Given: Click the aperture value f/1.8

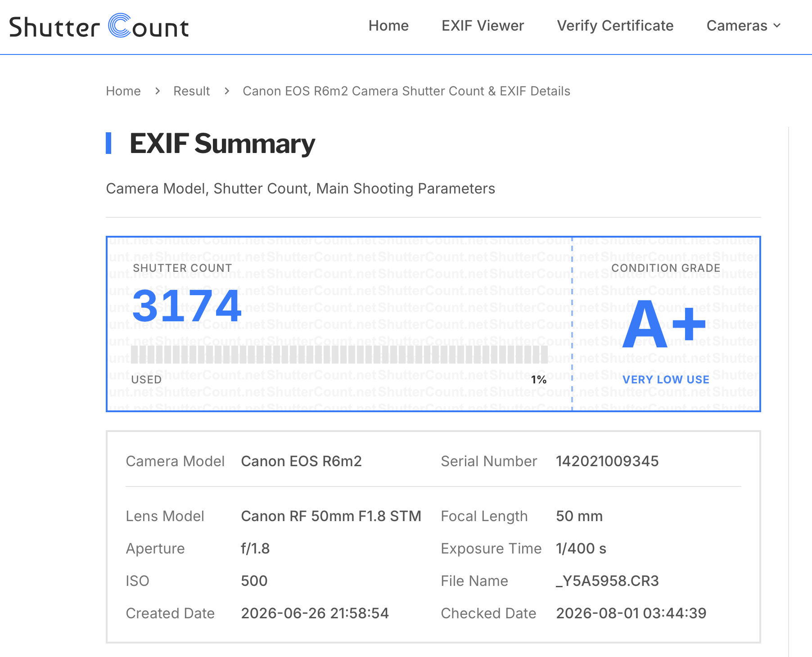Looking at the screenshot, I should (x=255, y=549).
